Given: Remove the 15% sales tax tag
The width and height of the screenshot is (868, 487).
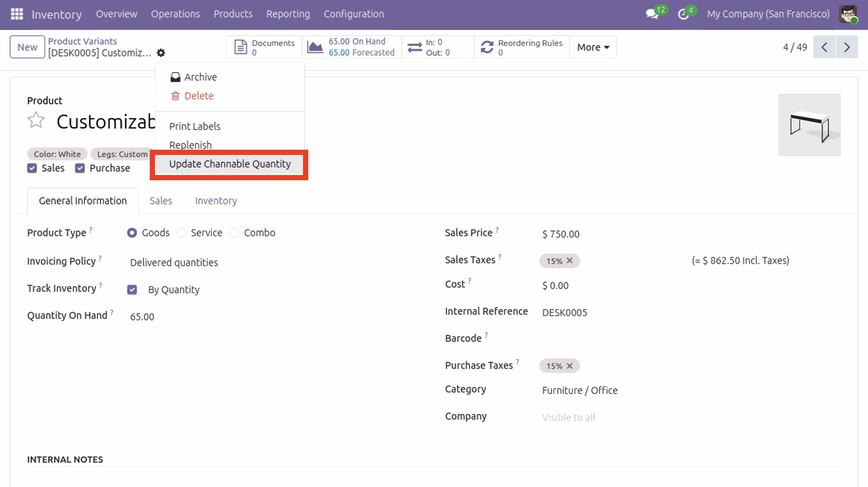Looking at the screenshot, I should [570, 261].
